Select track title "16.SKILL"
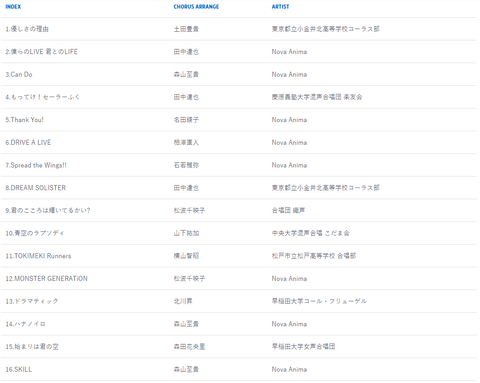The width and height of the screenshot is (480, 383). pyautogui.click(x=19, y=369)
